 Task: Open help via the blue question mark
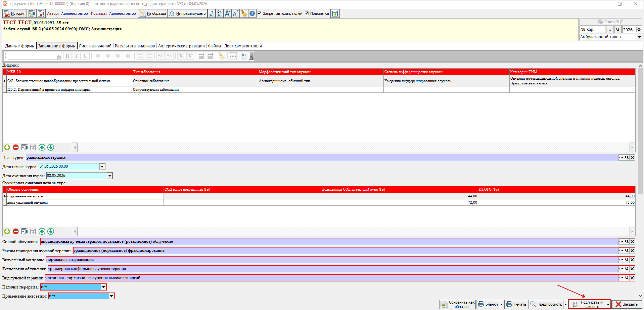(252, 13)
